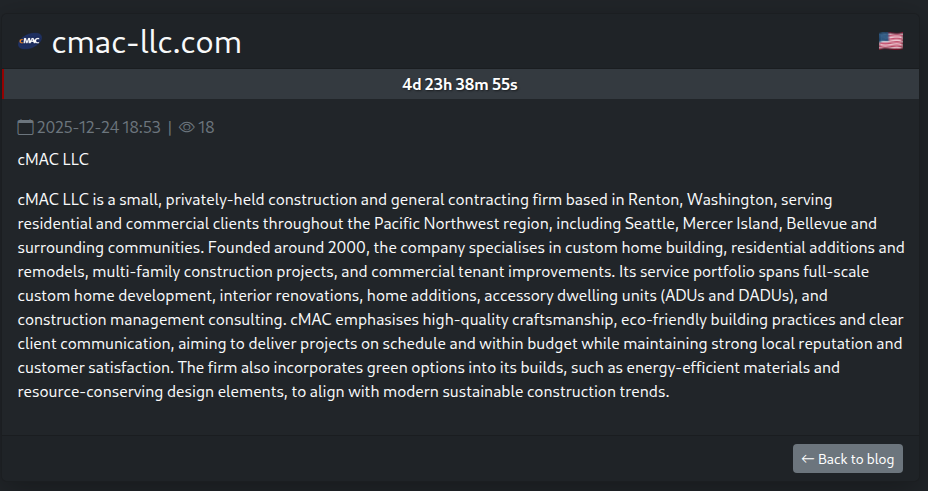Click the calendar icon before the date
This screenshot has height=491, width=928.
click(26, 127)
